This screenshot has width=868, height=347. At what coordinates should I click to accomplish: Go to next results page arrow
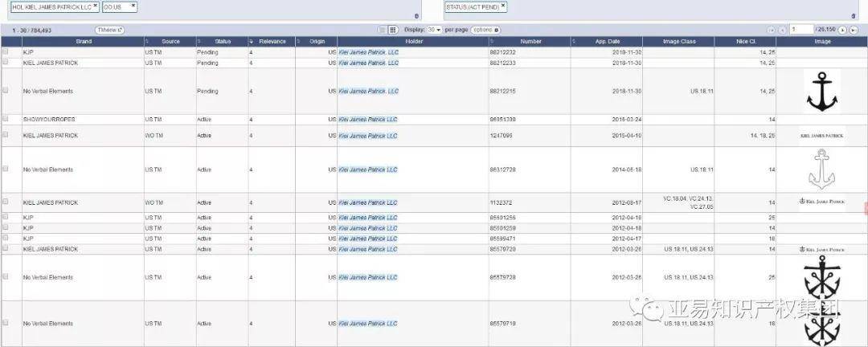click(842, 30)
